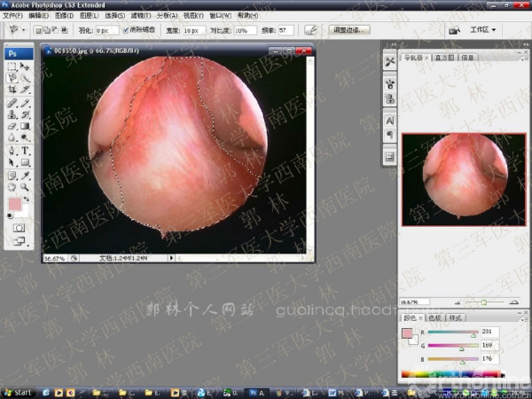
Task: Click the 调整边缘 (Refine Edge) button
Action: (350, 29)
